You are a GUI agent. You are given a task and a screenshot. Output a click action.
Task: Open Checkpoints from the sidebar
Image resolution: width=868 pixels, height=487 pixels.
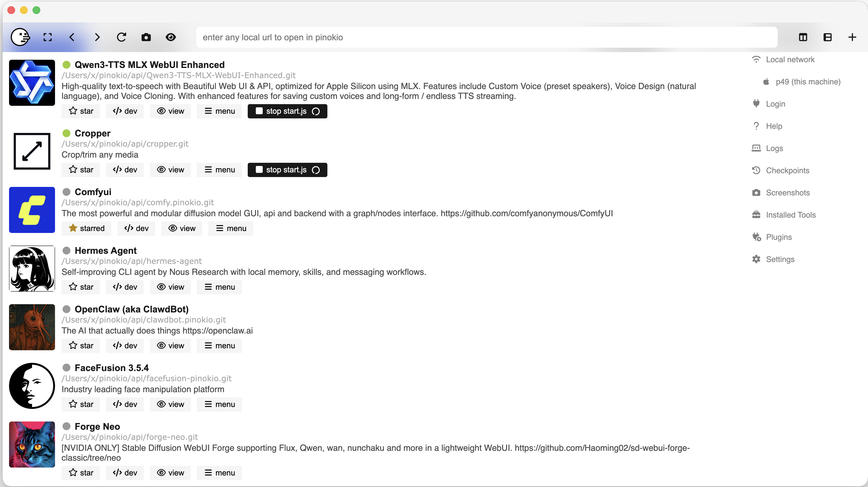coord(788,170)
